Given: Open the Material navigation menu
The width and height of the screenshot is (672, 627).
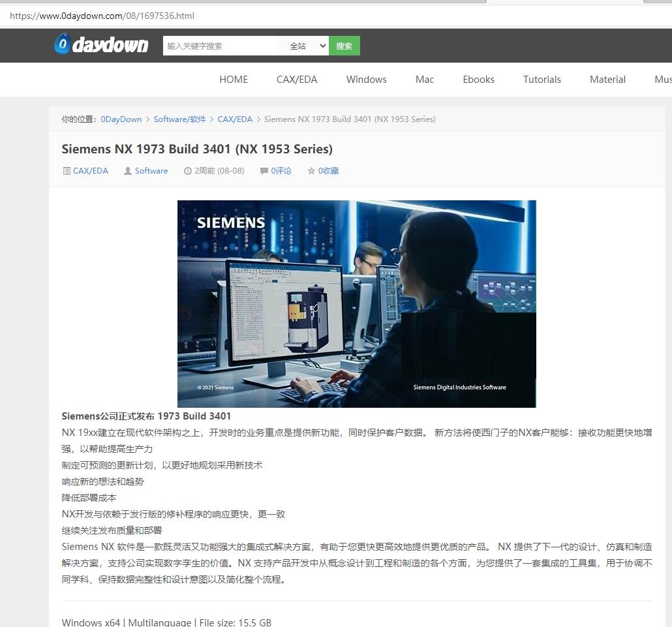Looking at the screenshot, I should pos(607,80).
